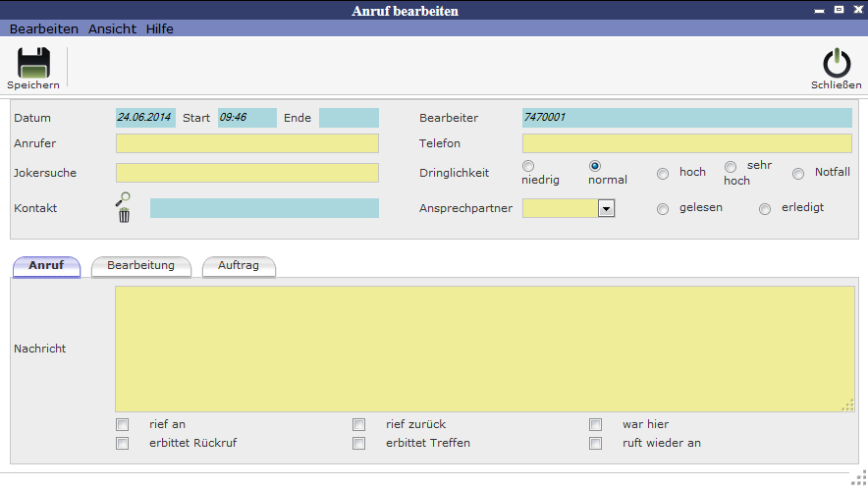Image resolution: width=868 pixels, height=487 pixels.
Task: Click into the Nachricht text area
Action: [x=484, y=349]
